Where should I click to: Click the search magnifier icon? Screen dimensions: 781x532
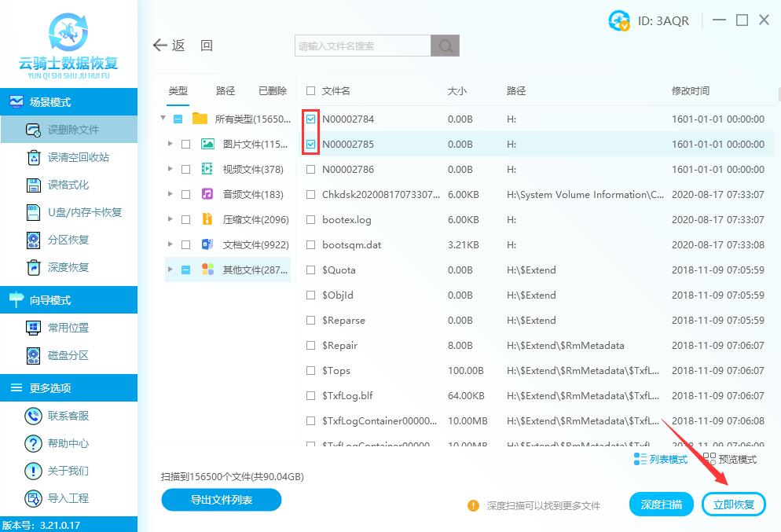[x=445, y=46]
